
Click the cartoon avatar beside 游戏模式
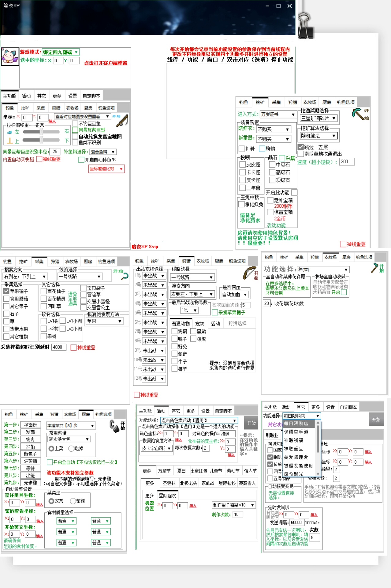tap(10, 56)
